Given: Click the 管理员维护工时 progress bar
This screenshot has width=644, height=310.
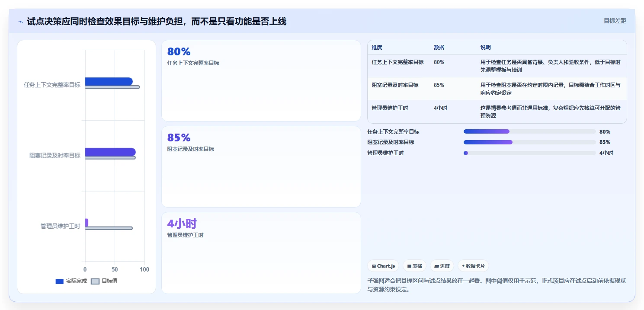Looking at the screenshot, I should tap(529, 153).
